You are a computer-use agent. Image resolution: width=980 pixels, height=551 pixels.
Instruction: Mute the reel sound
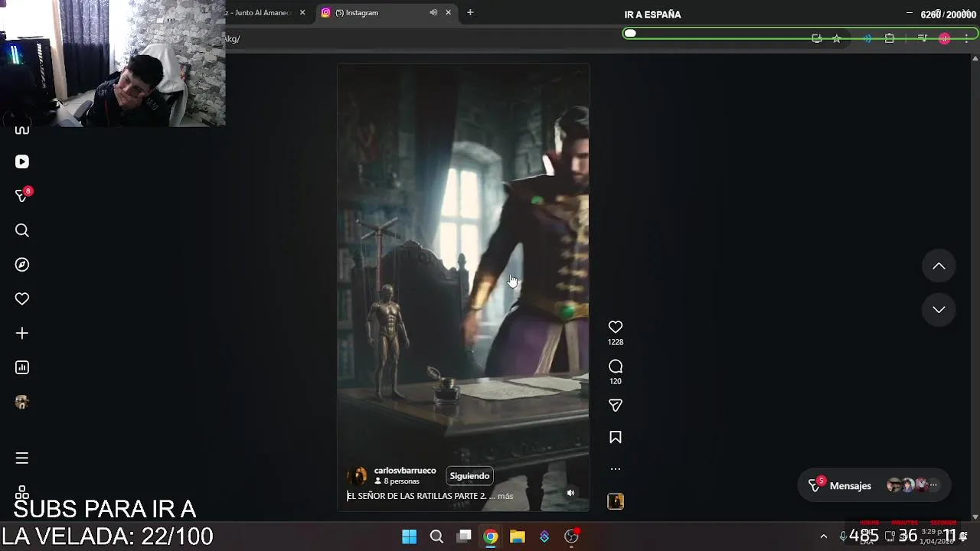pyautogui.click(x=570, y=493)
